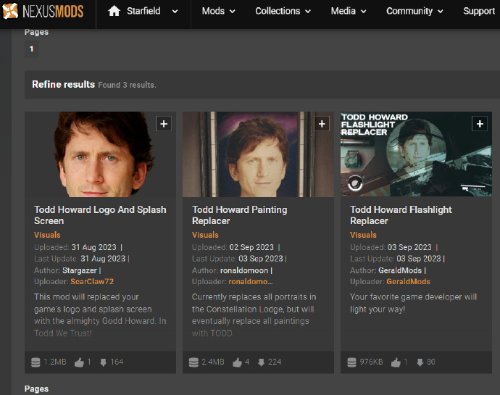Open the Mods dropdown menu
This screenshot has height=395, width=500.
[x=218, y=11]
